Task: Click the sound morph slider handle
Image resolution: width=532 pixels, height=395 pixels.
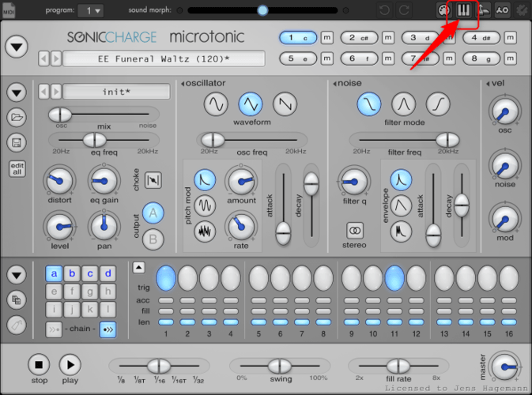Action: click(262, 10)
